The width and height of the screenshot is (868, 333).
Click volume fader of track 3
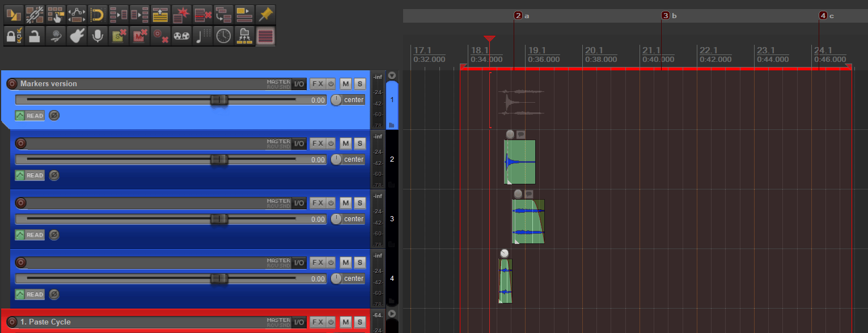tap(219, 219)
